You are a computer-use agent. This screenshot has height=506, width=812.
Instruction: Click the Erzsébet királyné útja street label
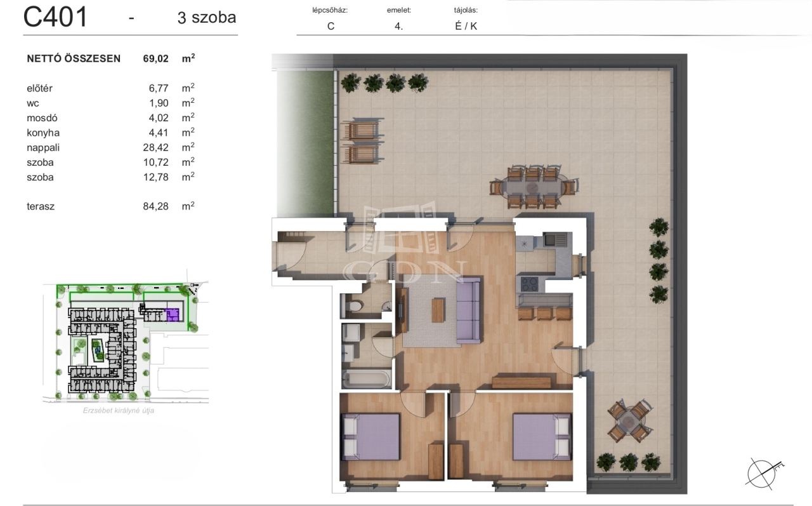(x=119, y=410)
